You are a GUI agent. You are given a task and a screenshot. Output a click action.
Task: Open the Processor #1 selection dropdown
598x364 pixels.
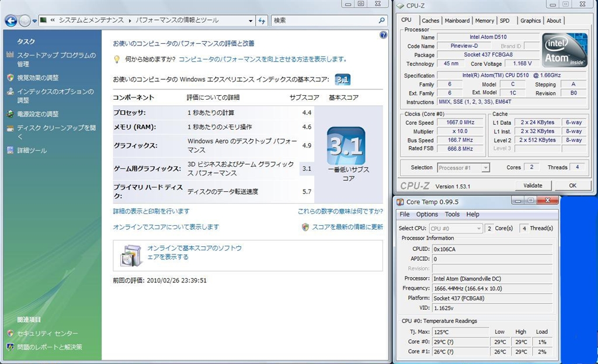pyautogui.click(x=463, y=168)
